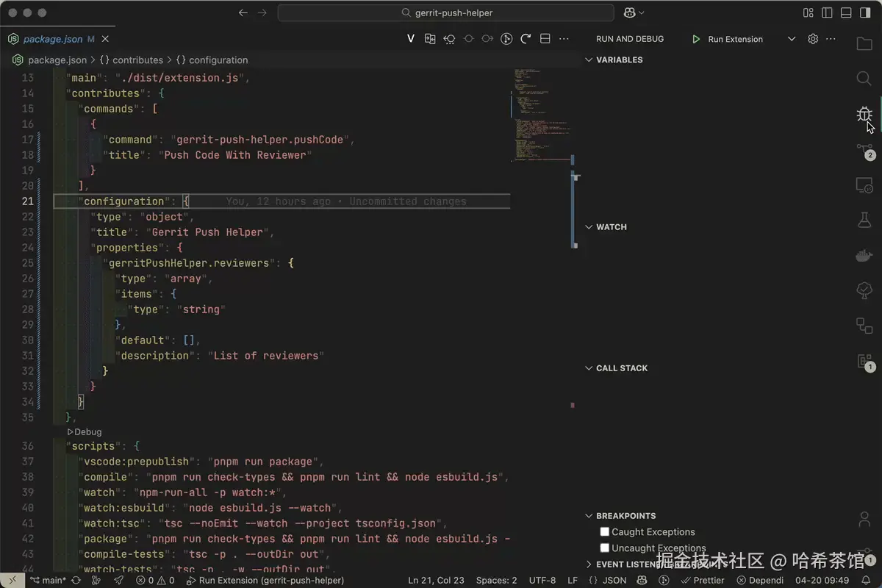Open the Remote Explorer activity icon
Screen dimensions: 882x588
(864, 185)
